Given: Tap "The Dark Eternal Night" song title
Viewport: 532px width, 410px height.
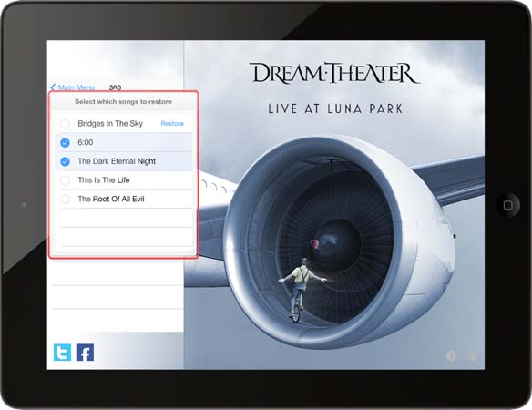Looking at the screenshot, I should [x=117, y=161].
